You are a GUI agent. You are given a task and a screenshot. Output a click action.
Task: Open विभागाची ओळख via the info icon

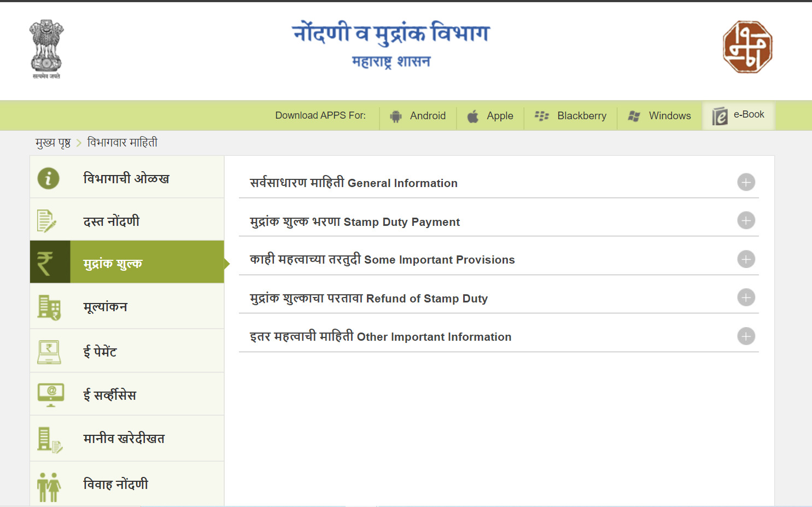48,177
